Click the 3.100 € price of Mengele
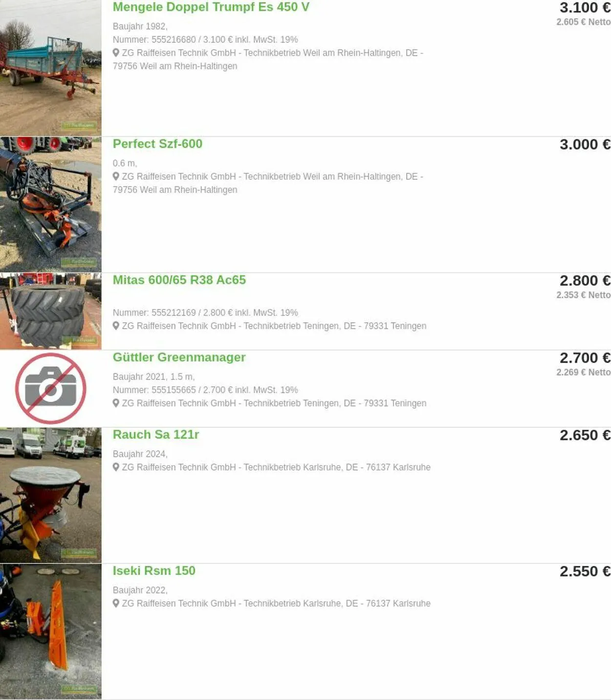Viewport: 611px width, 700px height. 585,8
